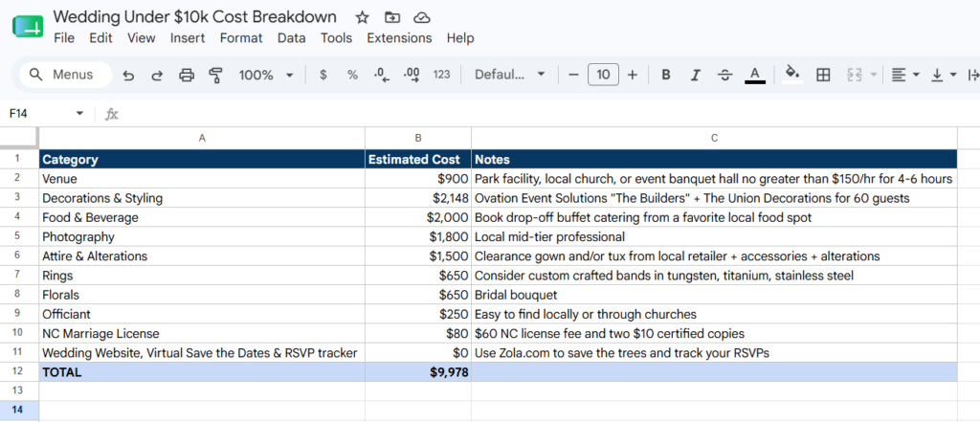980x422 pixels.
Task: Open the Extensions menu
Action: coord(399,38)
